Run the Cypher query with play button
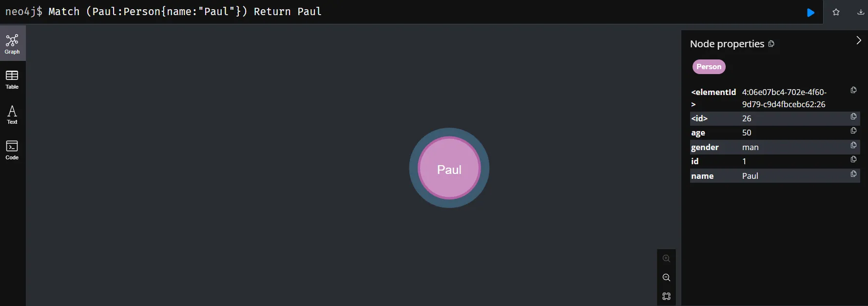 point(810,13)
